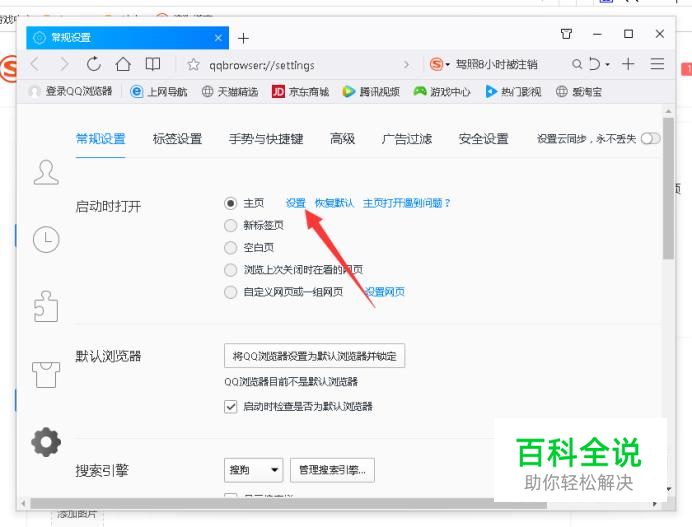Open 游戏中心 bookmark
Viewport: 692px width, 527px height.
coord(442,91)
